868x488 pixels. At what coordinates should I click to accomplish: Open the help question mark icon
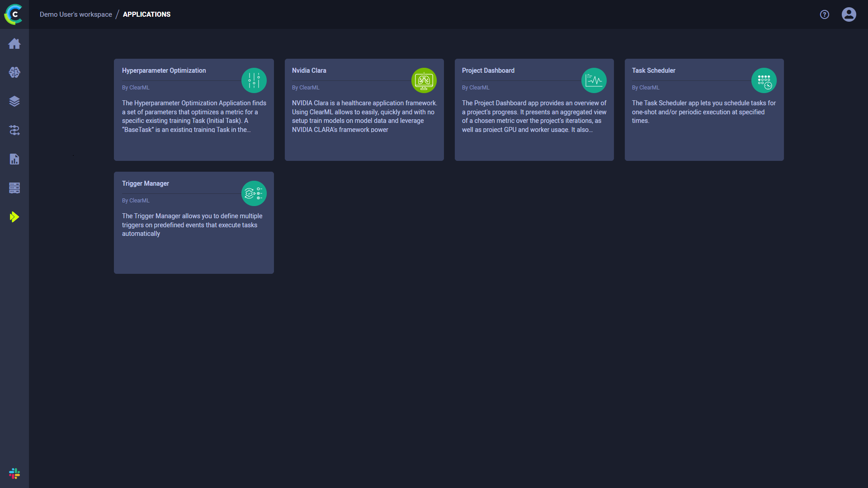(825, 14)
